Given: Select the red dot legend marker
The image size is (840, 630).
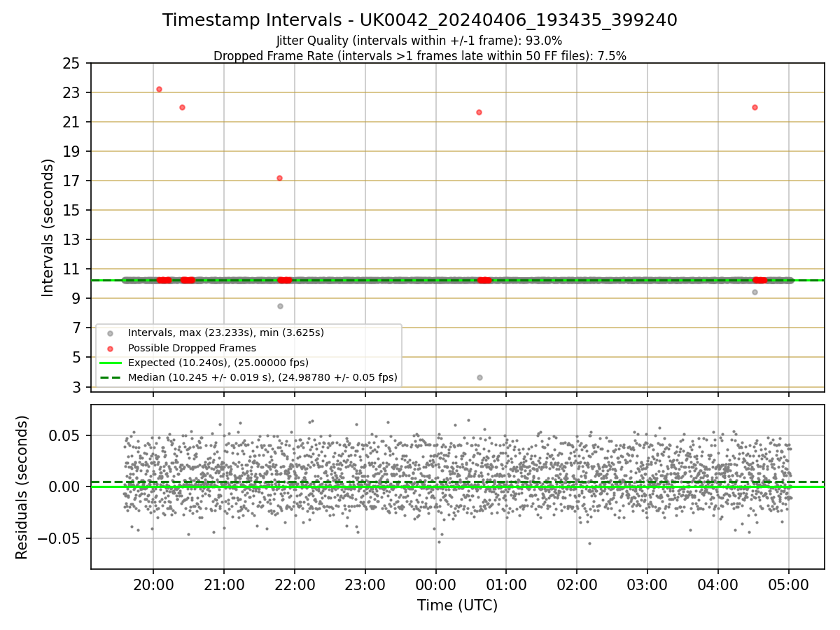Looking at the screenshot, I should point(110,348).
